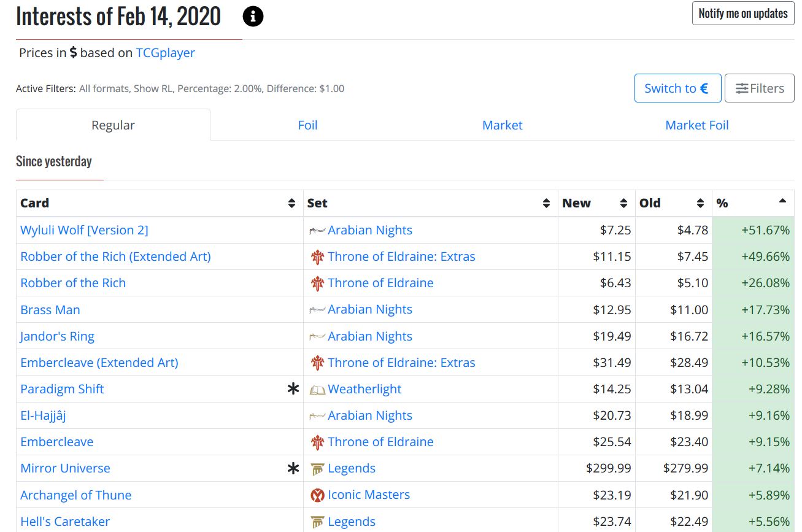Switch to the Foil tab

[x=307, y=125]
